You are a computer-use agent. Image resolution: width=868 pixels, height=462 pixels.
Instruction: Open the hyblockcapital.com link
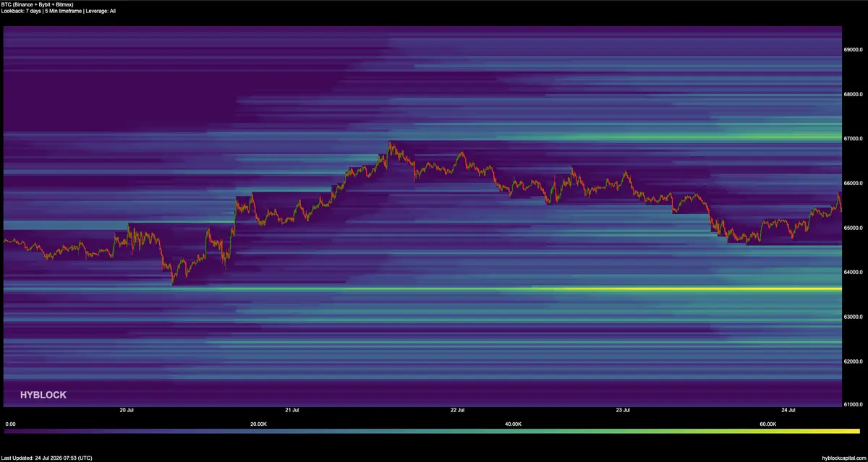pyautogui.click(x=844, y=458)
